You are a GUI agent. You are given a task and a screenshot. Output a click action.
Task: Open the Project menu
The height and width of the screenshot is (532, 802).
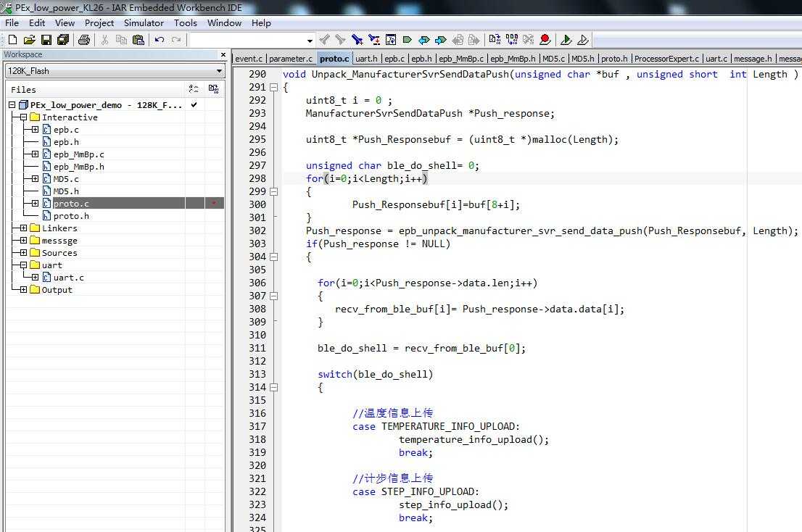[x=99, y=23]
